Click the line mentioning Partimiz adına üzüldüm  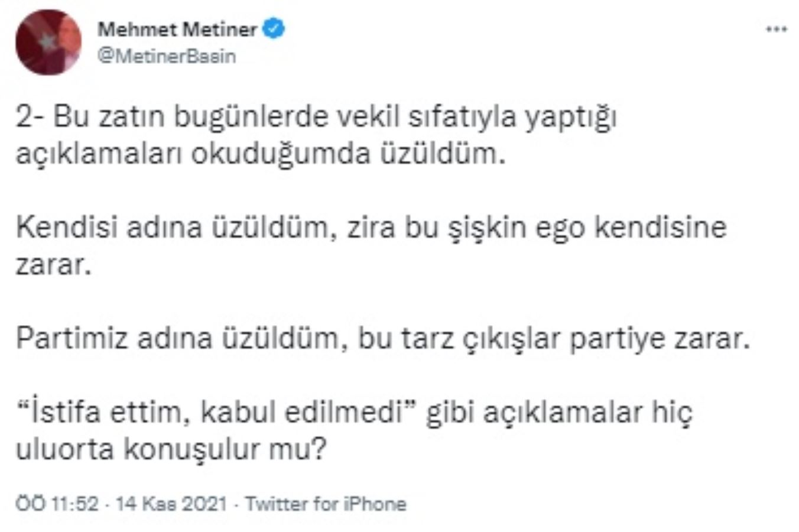point(384,339)
